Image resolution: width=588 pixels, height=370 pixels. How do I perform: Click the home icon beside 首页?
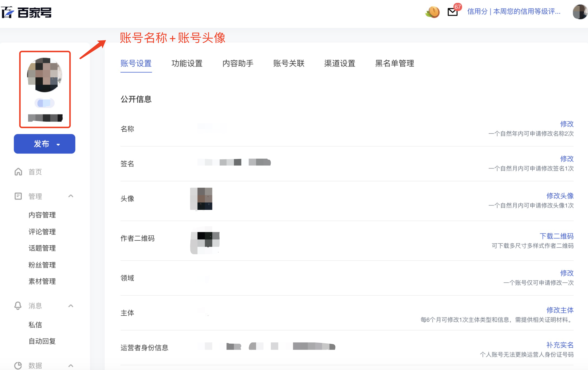[x=18, y=171]
